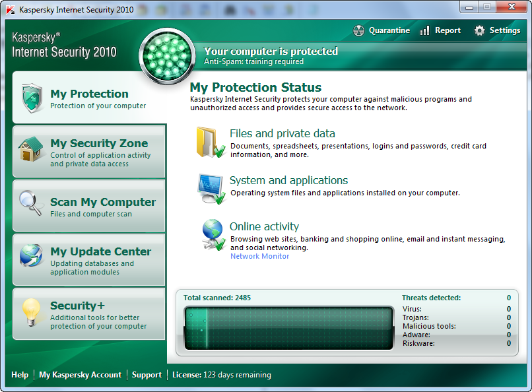532x392 pixels.
Task: Click the Security+ light bulb icon
Action: click(30, 310)
